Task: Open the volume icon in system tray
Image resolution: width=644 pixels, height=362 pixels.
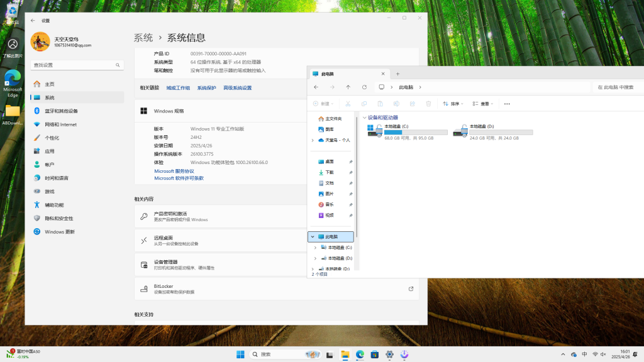Action: (x=603, y=354)
